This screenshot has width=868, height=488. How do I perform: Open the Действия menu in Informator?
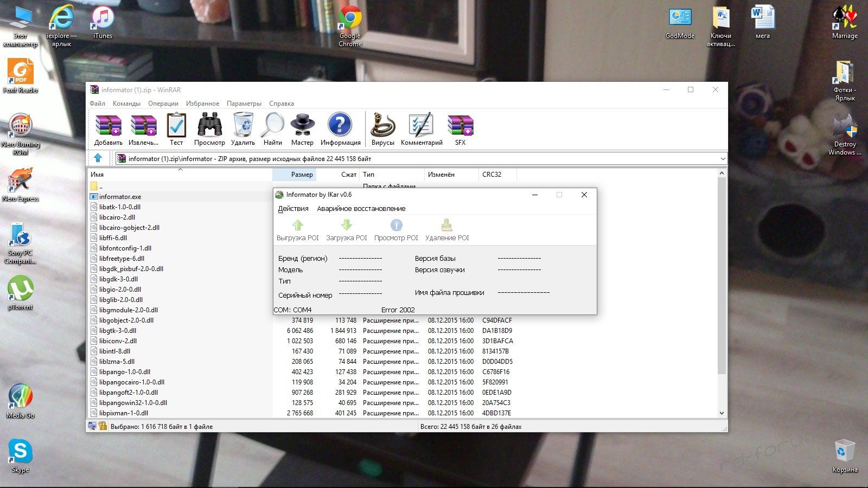point(293,209)
